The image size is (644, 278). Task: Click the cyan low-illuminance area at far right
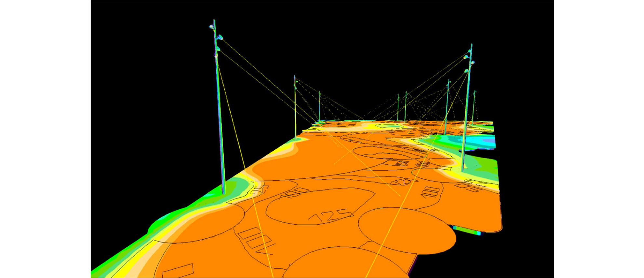tap(485, 142)
